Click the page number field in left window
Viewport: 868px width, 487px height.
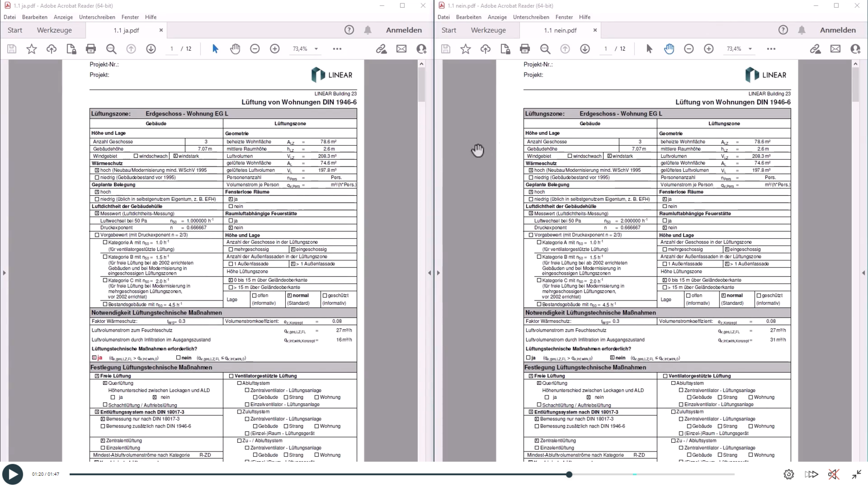tap(171, 49)
